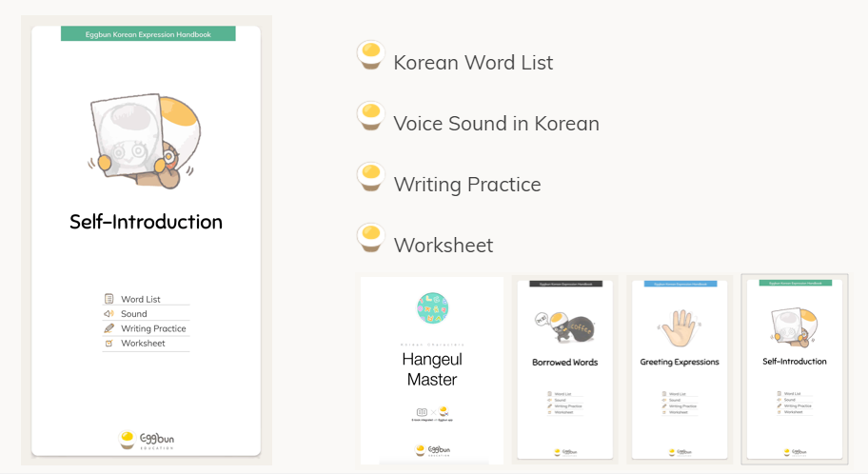Select the Greeting Expressions handbook thumbnail

point(680,369)
